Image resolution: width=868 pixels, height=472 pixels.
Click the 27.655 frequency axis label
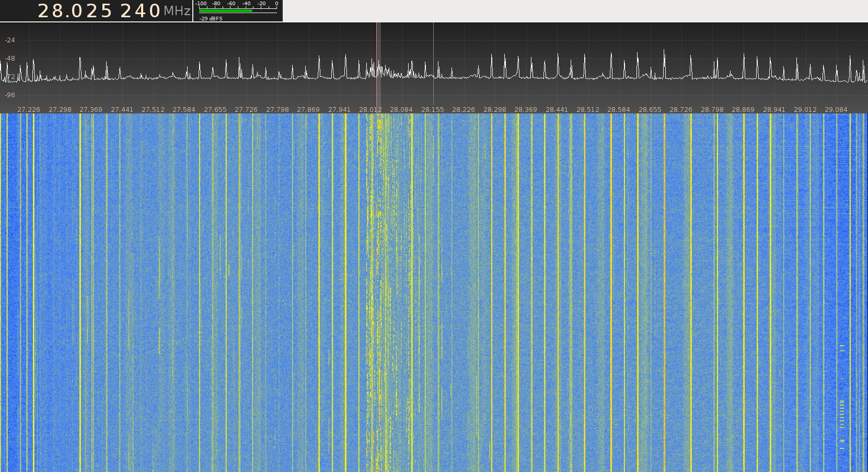(215, 110)
